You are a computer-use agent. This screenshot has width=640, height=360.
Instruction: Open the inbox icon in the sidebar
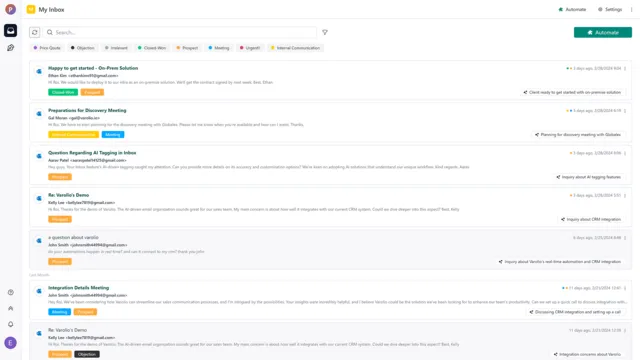11,30
